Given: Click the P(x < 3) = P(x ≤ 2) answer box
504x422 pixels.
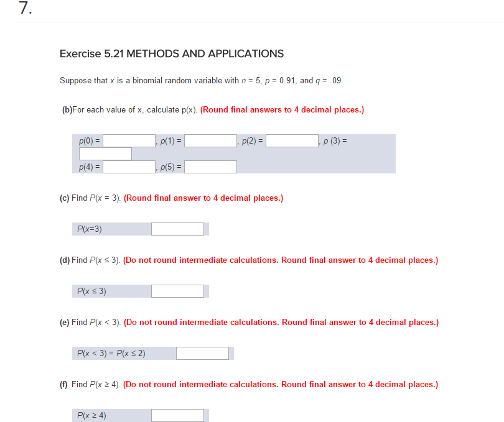Looking at the screenshot, I should pos(202,353).
